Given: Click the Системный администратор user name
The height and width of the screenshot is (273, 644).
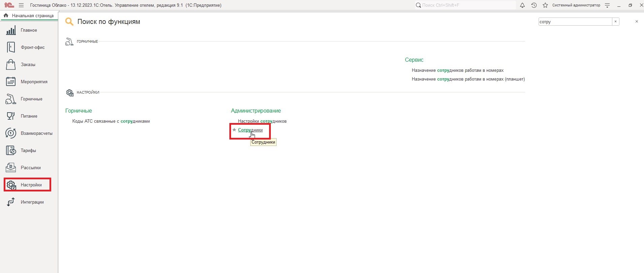Looking at the screenshot, I should pos(576,5).
